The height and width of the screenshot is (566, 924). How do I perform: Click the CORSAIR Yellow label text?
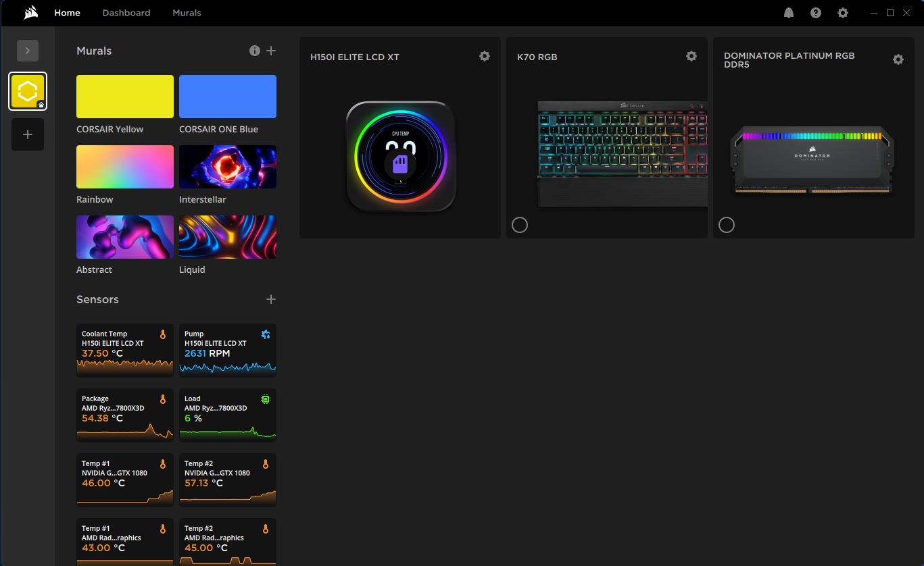click(x=110, y=129)
